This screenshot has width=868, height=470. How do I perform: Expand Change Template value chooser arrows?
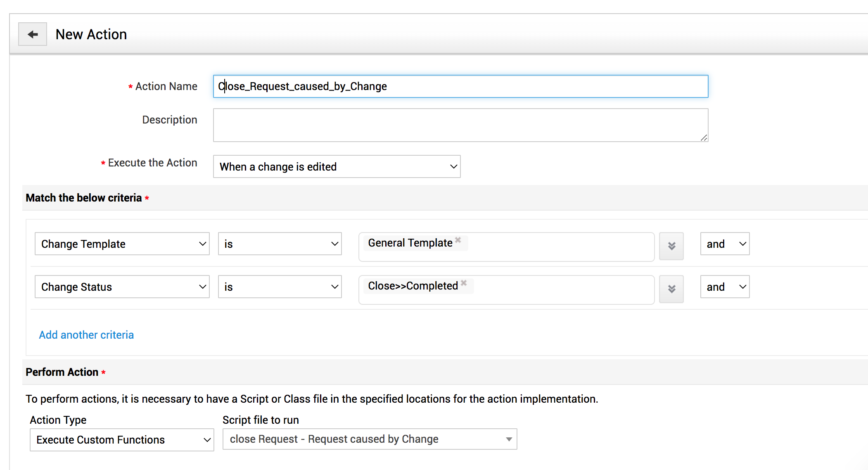(x=671, y=246)
